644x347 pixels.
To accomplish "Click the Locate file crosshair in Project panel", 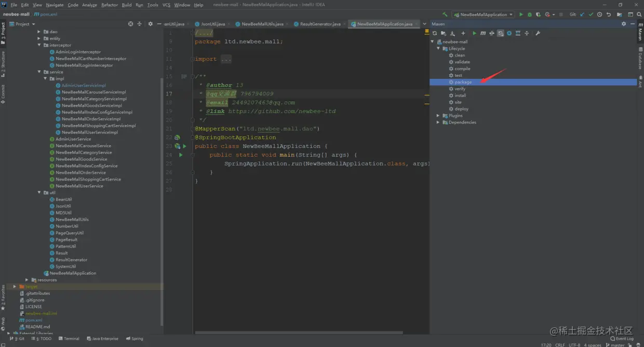I will click(x=130, y=24).
